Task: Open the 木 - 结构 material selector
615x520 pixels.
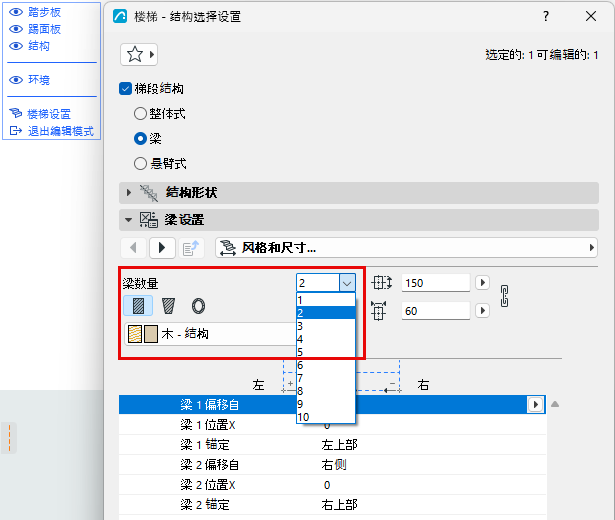Action: click(211, 334)
